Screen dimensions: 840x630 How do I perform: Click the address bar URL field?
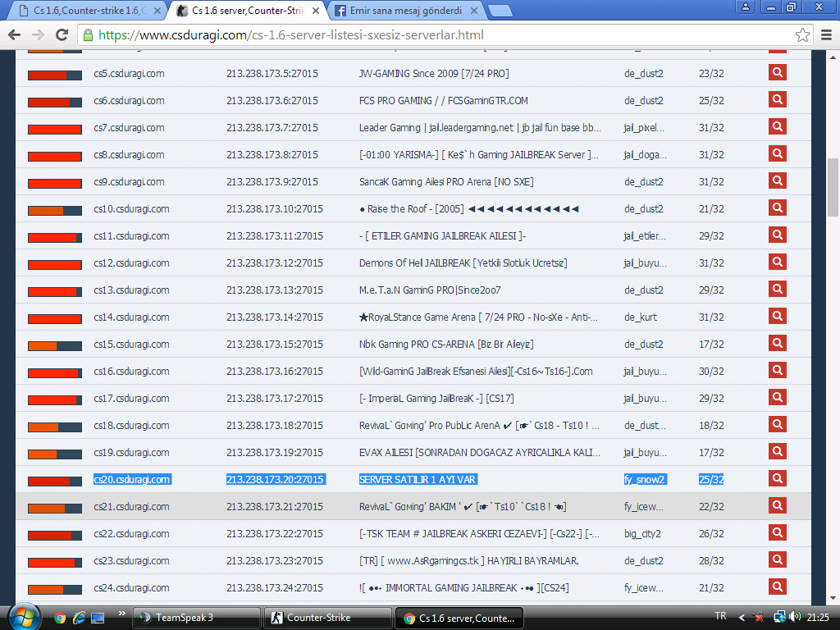445,34
